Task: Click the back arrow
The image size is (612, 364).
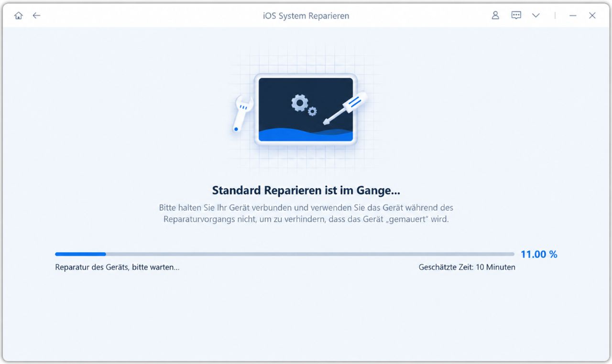Action: click(36, 16)
